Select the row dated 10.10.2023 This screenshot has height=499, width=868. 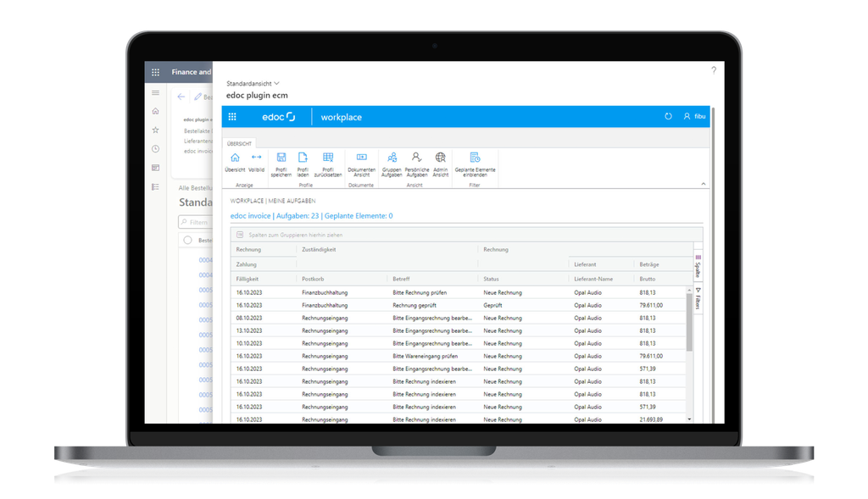coord(459,344)
